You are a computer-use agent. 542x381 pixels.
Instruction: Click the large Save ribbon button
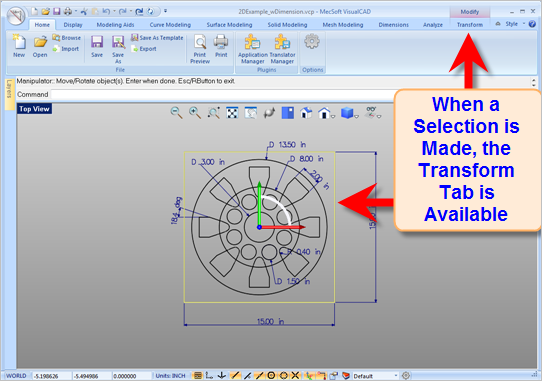tap(97, 46)
